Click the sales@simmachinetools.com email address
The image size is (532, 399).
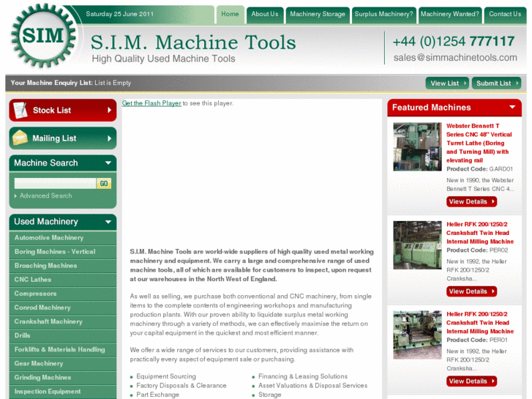[x=455, y=58]
